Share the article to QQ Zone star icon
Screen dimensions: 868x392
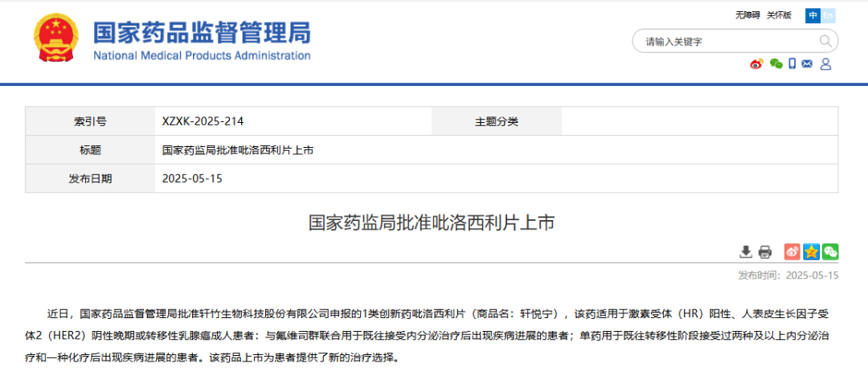coord(811,252)
